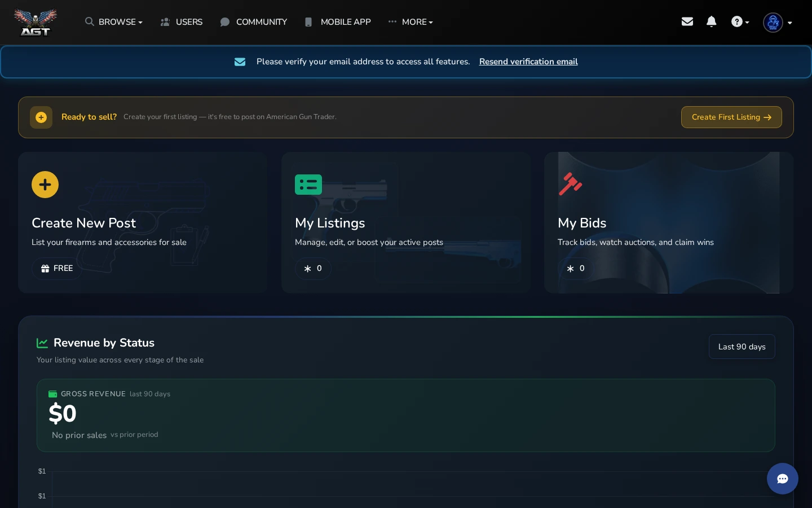Click the green chart icon beside Revenue by Status
Image resolution: width=812 pixels, height=508 pixels.
[x=42, y=343]
